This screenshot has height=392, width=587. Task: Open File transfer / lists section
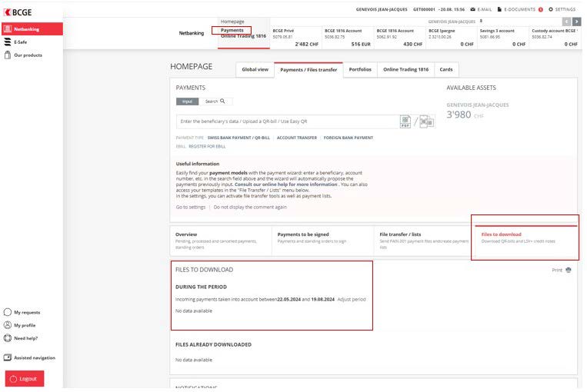pyautogui.click(x=425, y=241)
